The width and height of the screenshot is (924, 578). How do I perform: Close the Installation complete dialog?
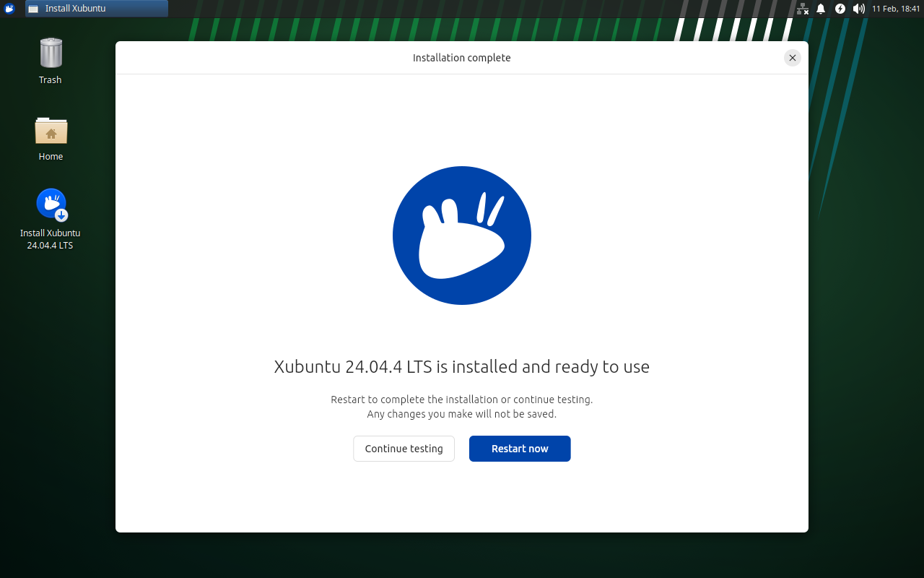[793, 58]
